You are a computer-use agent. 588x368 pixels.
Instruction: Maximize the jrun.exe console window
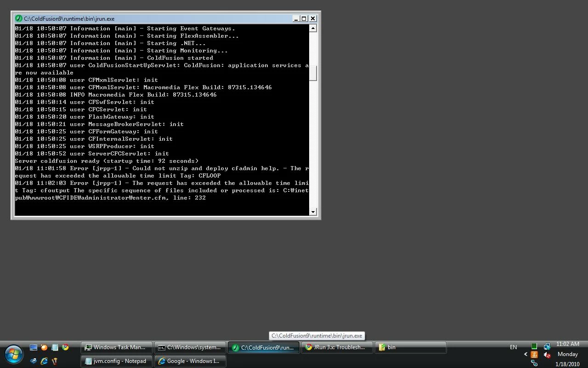[x=304, y=18]
